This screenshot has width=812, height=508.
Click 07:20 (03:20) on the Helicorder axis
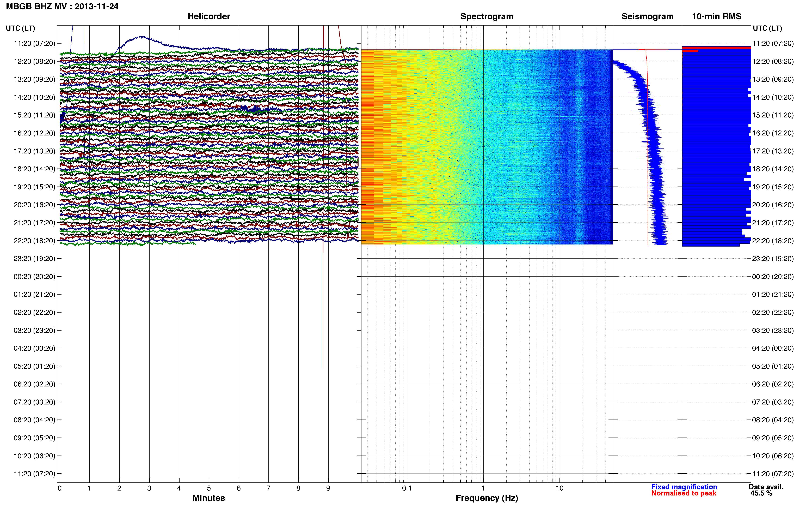[34, 402]
